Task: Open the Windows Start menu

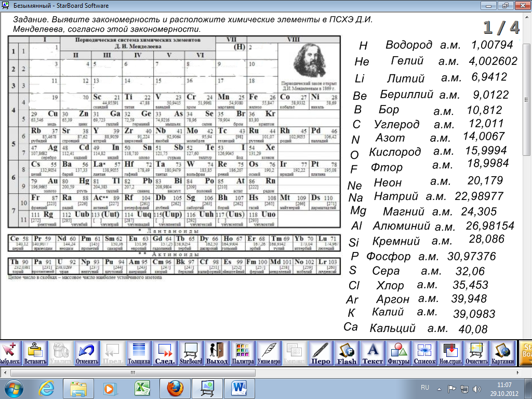Action: [13, 389]
